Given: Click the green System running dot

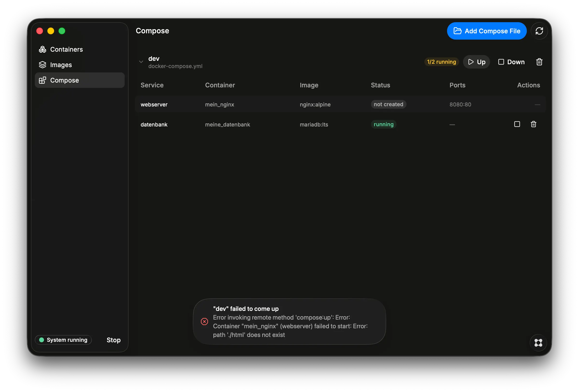Looking at the screenshot, I should (x=42, y=340).
